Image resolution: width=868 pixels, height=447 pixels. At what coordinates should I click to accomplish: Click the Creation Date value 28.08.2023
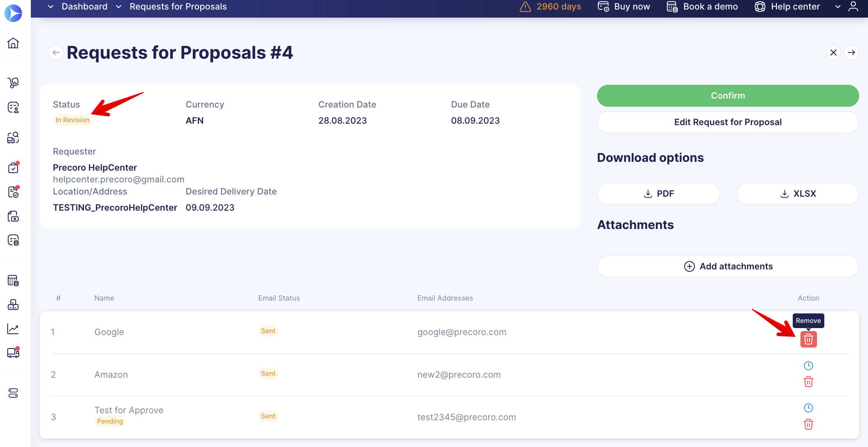coord(343,121)
